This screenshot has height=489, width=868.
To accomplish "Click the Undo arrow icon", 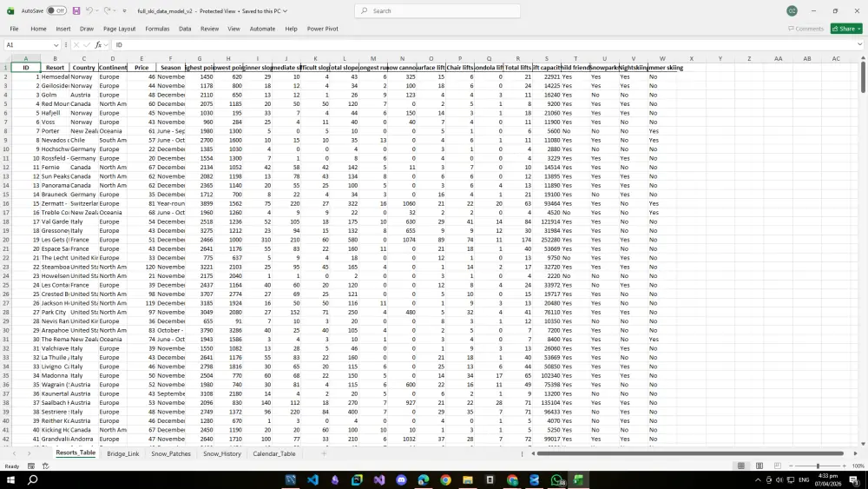I will click(x=89, y=10).
